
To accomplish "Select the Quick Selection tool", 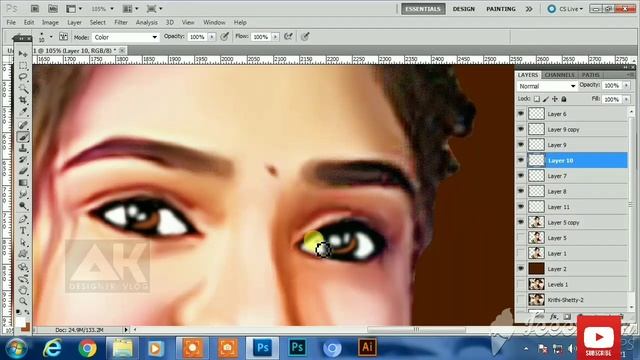I will click(23, 88).
